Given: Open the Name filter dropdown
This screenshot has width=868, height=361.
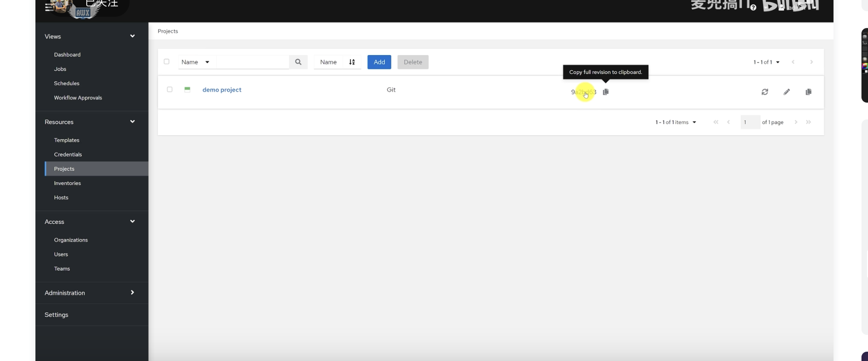Looking at the screenshot, I should pyautogui.click(x=197, y=62).
